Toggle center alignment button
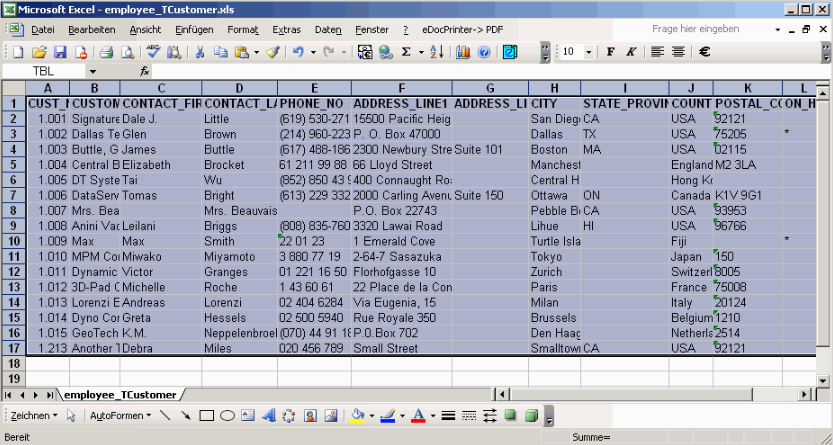Viewport: 833px width, 445px height. (x=678, y=51)
